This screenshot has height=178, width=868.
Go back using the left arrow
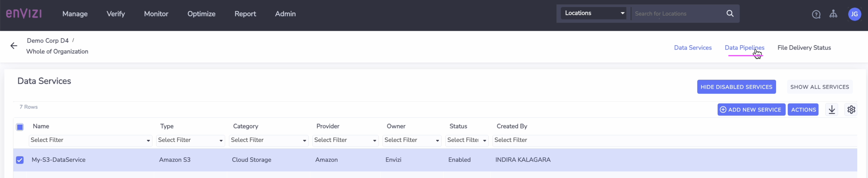click(14, 46)
